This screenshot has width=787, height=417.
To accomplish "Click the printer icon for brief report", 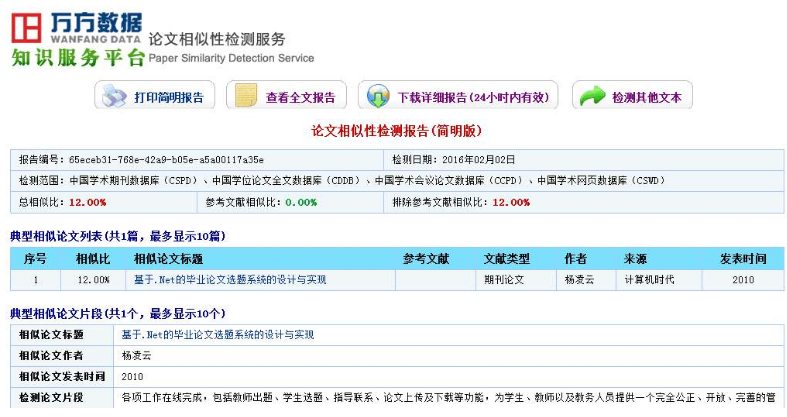I will click(x=114, y=95).
